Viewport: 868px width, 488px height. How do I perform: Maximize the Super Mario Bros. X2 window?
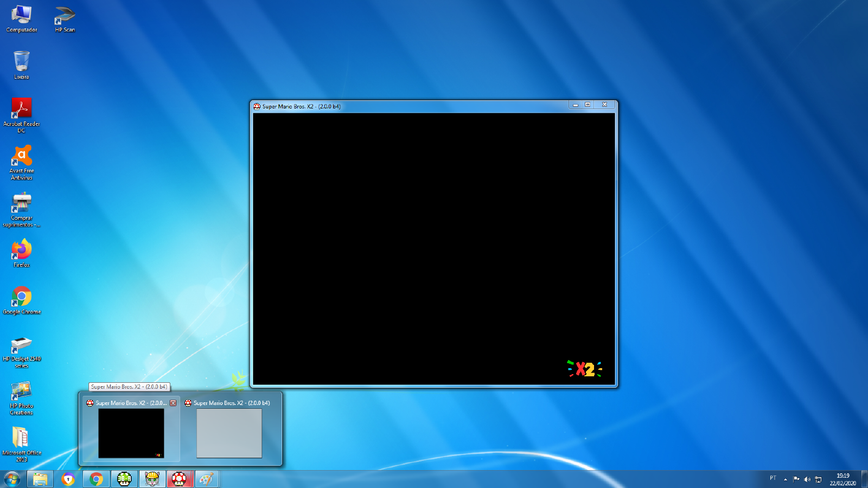tap(588, 105)
